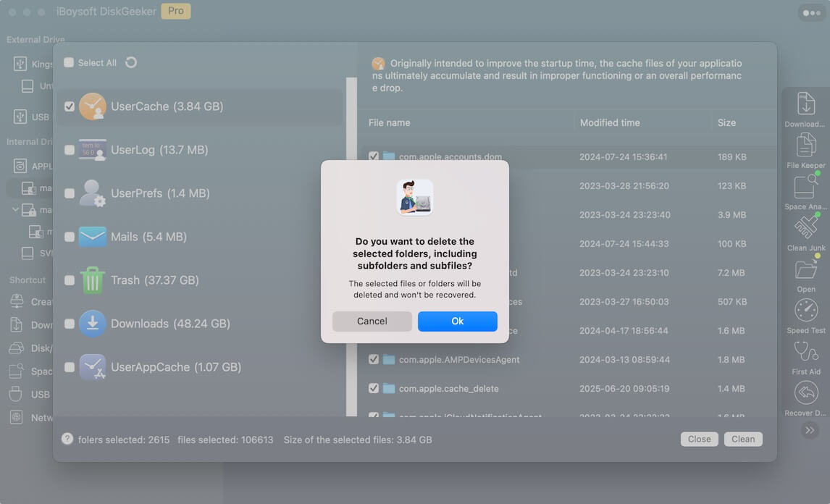The height and width of the screenshot is (504, 830).
Task: Uncheck the UserCache checkbox
Action: 70,106
